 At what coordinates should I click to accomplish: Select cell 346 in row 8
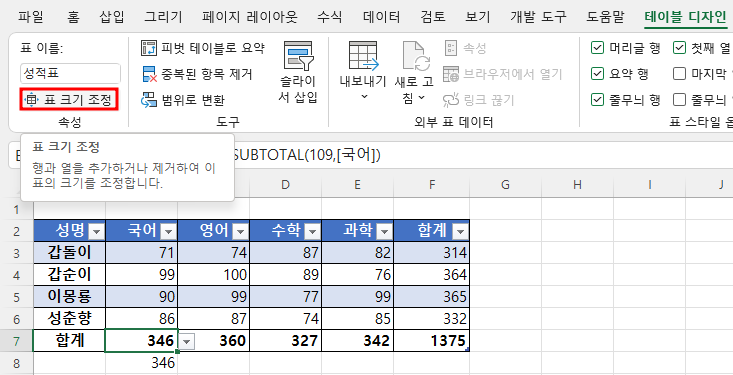click(142, 363)
